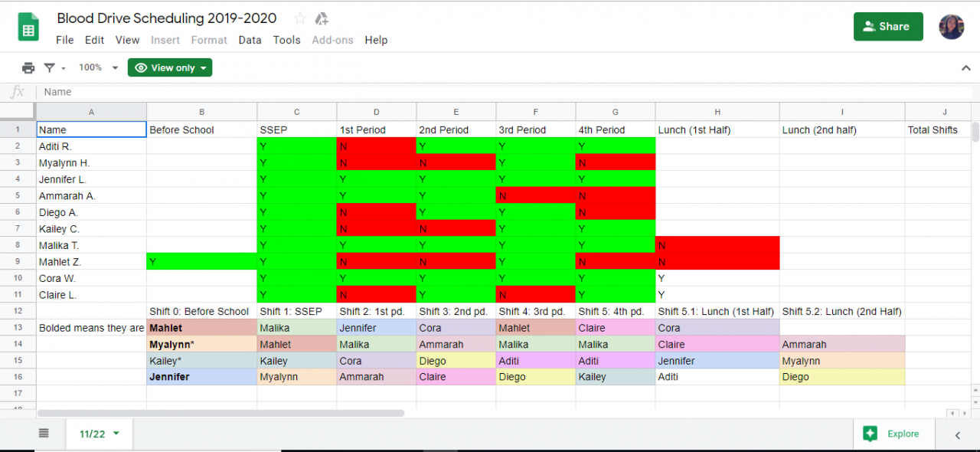Open the Google Sheets home icon
This screenshot has width=980, height=452.
coord(29,28)
